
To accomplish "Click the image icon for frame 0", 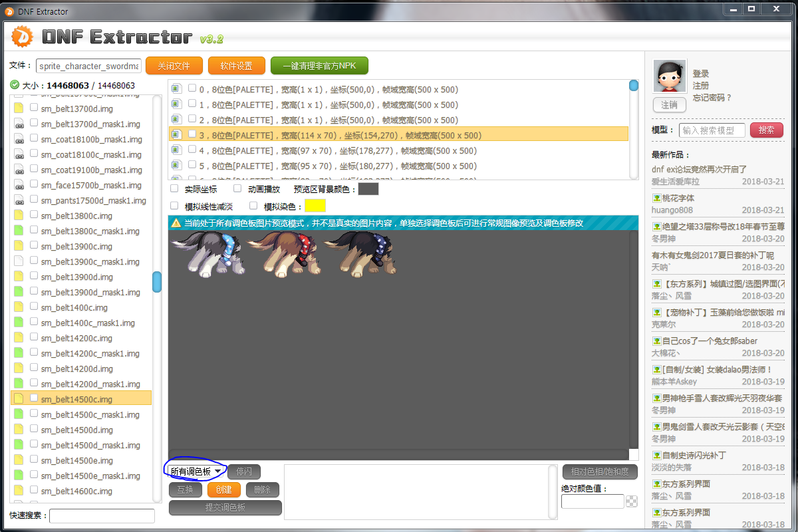I will (176, 89).
